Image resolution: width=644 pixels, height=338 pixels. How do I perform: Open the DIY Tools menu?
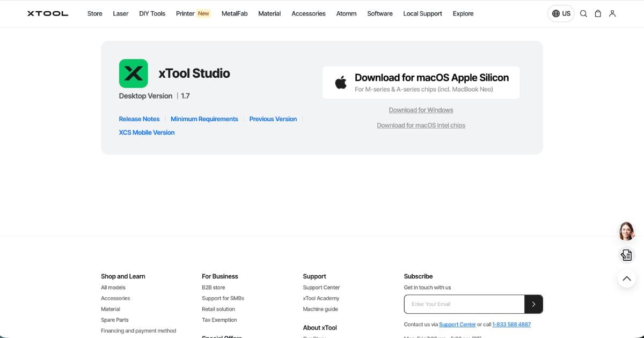(x=152, y=13)
